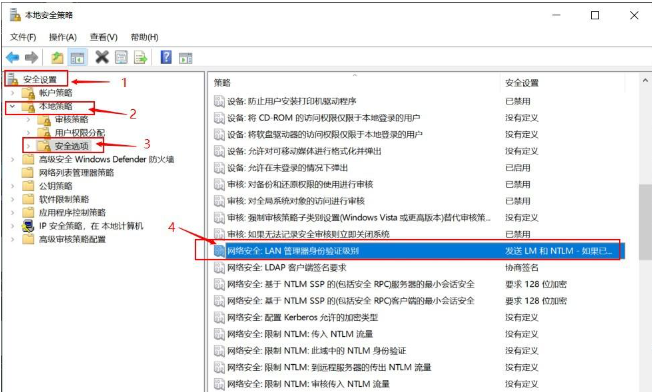The image size is (652, 392).
Task: Toggle the Show/Hide action pane icon
Action: click(x=185, y=58)
